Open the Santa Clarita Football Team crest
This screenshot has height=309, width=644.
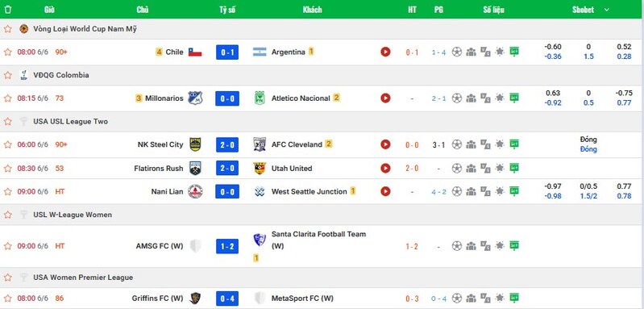pyautogui.click(x=260, y=240)
